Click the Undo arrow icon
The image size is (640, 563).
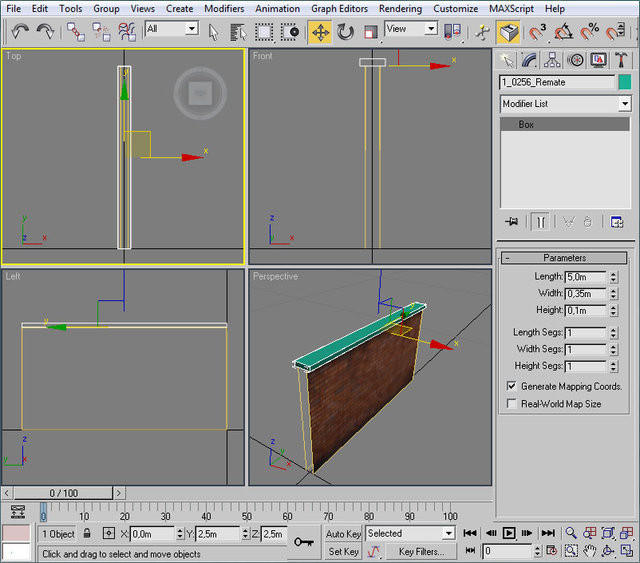tap(19, 32)
